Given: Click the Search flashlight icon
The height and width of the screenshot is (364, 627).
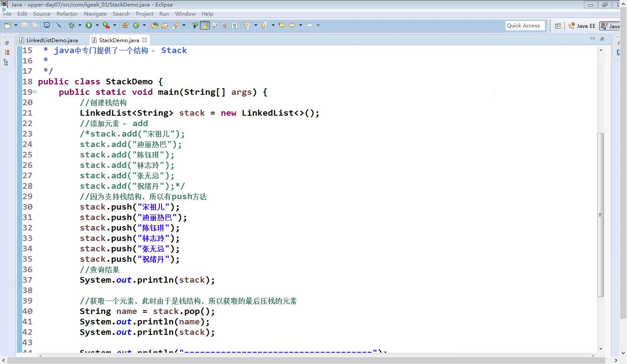Looking at the screenshot, I should pos(176,25).
